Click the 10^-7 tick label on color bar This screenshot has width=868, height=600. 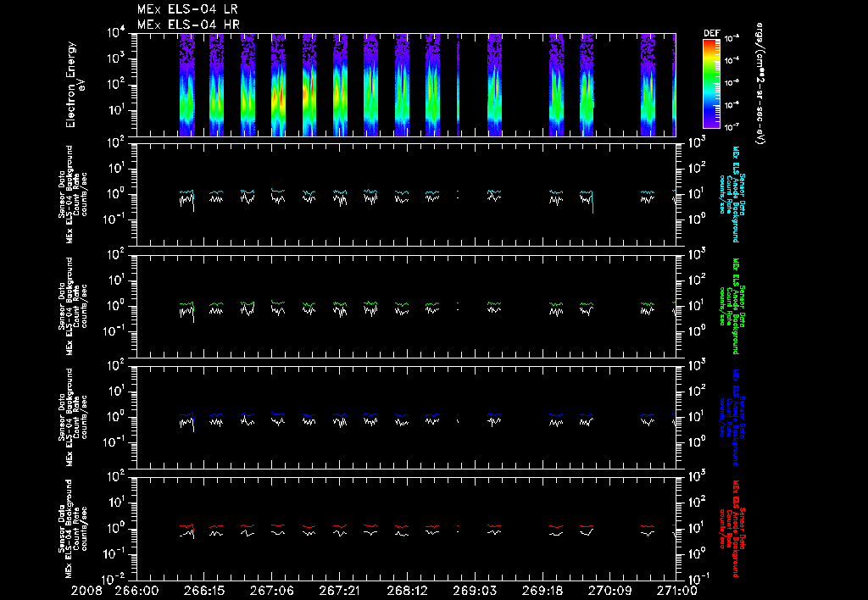(x=732, y=127)
